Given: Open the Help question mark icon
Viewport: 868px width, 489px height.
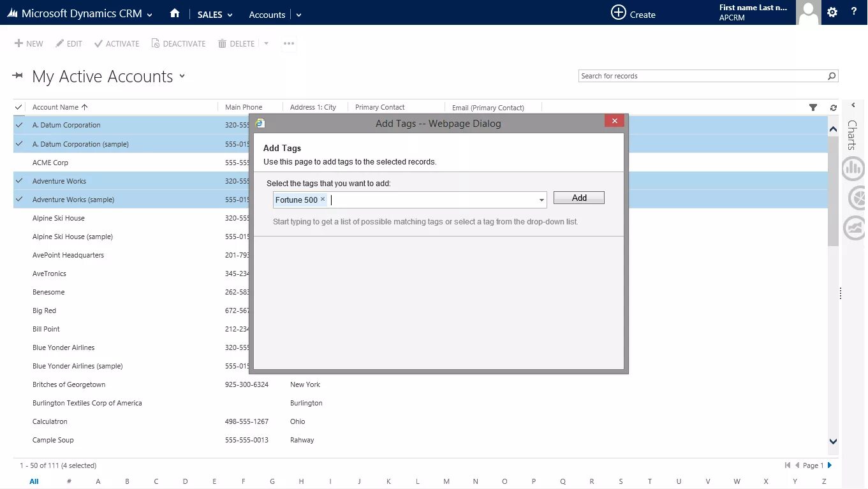Looking at the screenshot, I should click(x=854, y=12).
